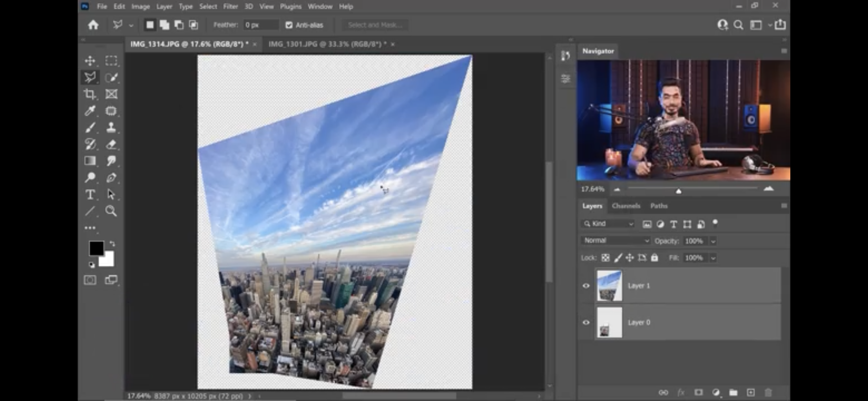Choose the Eraser tool
Image resolution: width=868 pixels, height=401 pixels.
click(111, 144)
